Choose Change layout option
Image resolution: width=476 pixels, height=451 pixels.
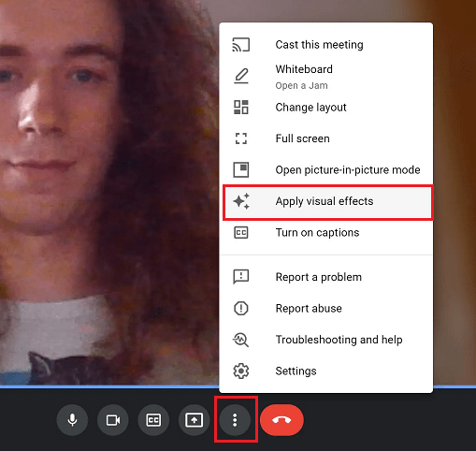326,108
